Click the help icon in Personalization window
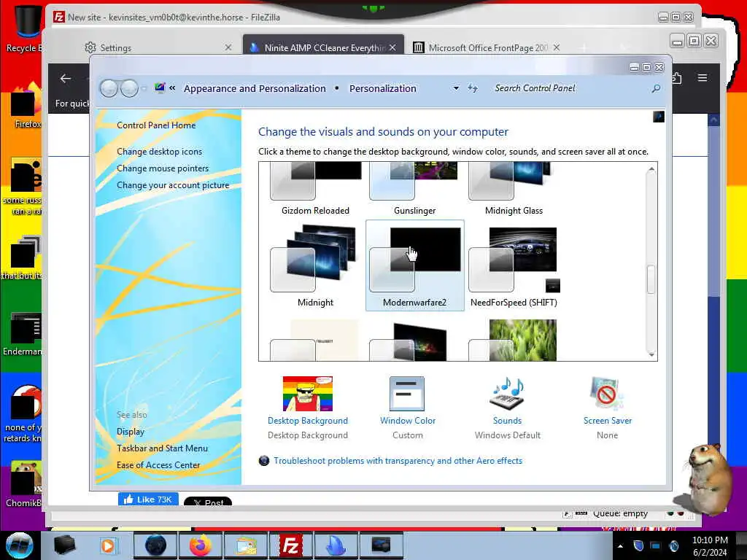This screenshot has width=747, height=560. pyautogui.click(x=659, y=117)
